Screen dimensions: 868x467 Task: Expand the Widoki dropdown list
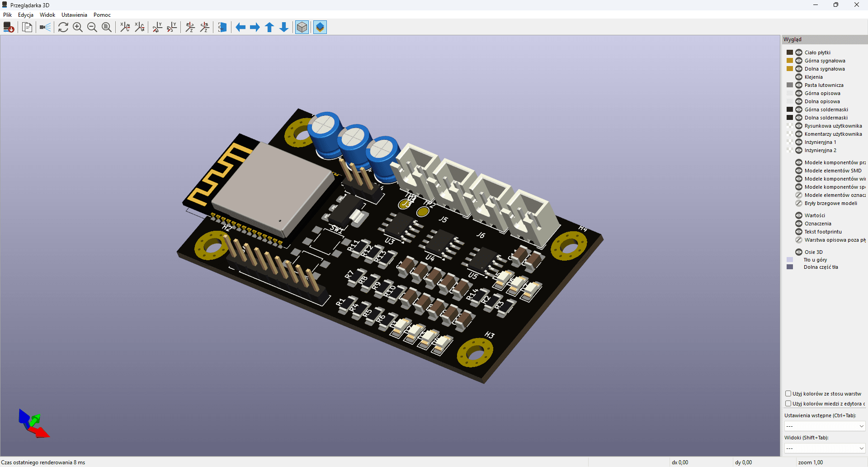tap(825, 448)
